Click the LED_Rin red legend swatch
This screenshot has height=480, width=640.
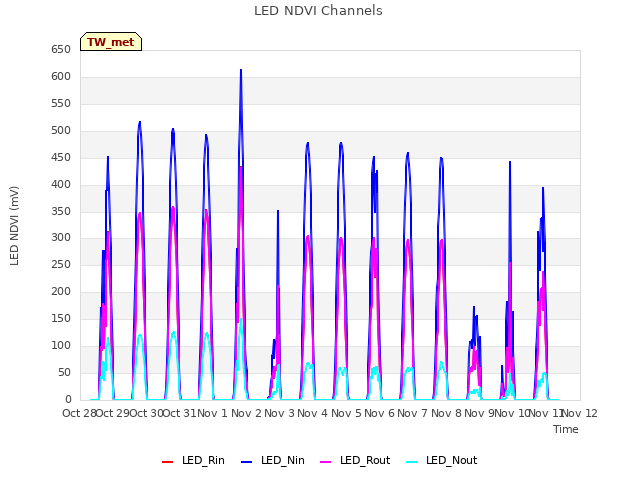point(167,462)
